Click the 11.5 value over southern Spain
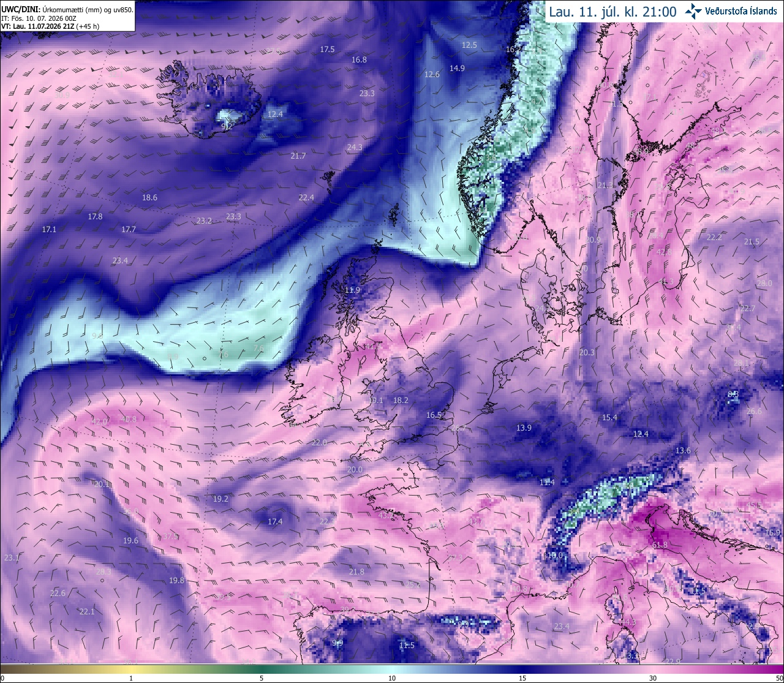Image resolution: width=784 pixels, height=683 pixels. pos(407,645)
